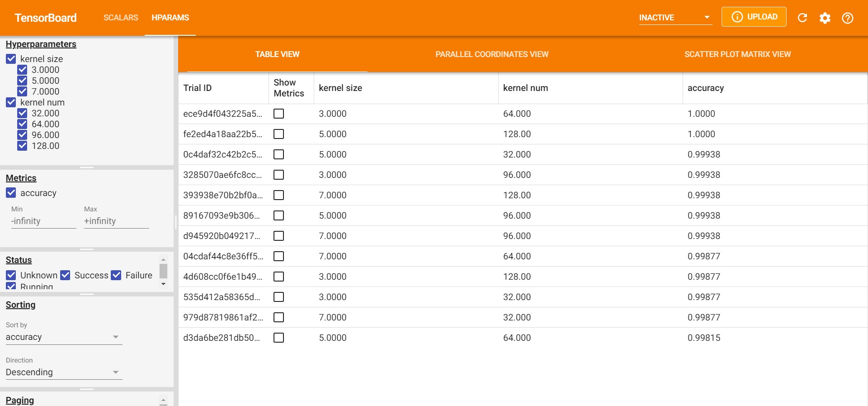The image size is (868, 406).
Task: Click the accuracy Min input field
Action: click(x=44, y=221)
